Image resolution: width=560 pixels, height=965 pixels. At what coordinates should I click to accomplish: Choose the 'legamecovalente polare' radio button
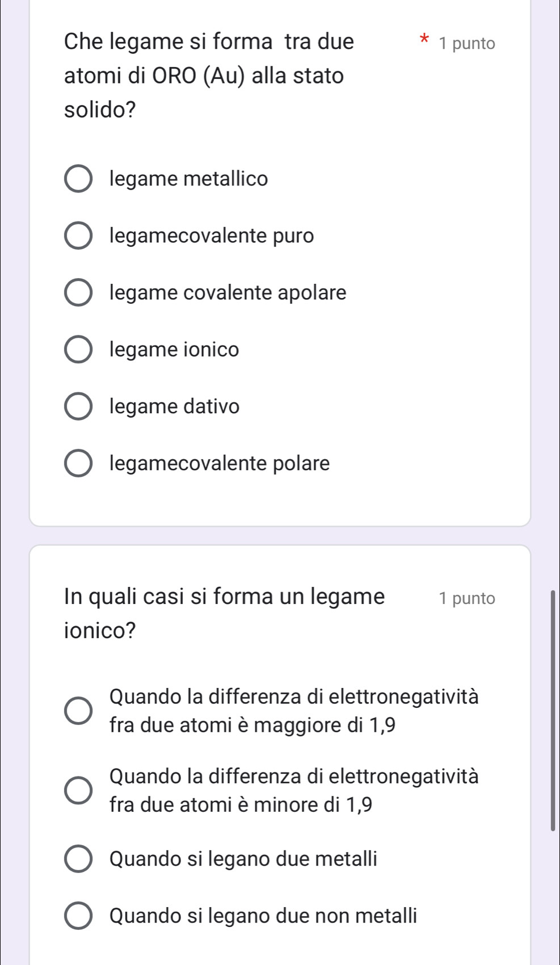pos(78,463)
